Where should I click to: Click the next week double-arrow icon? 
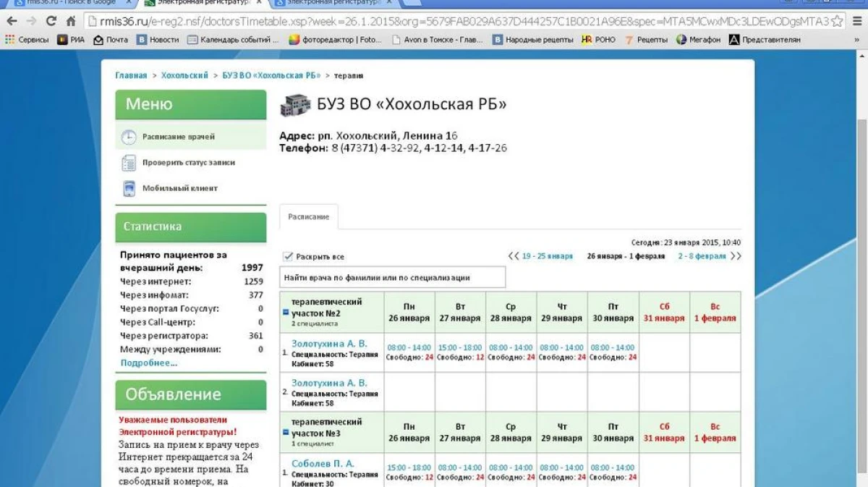tap(736, 256)
